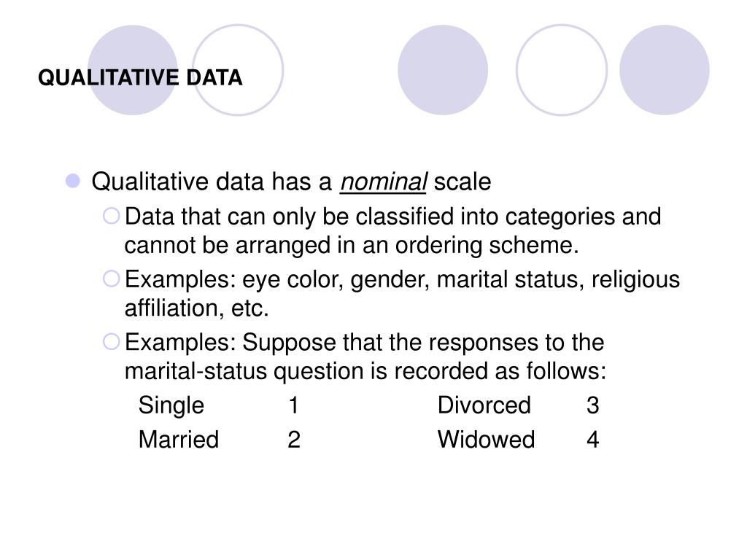This screenshot has width=747, height=560.
Task: Click the outlined circle right of the title
Action: click(x=238, y=70)
